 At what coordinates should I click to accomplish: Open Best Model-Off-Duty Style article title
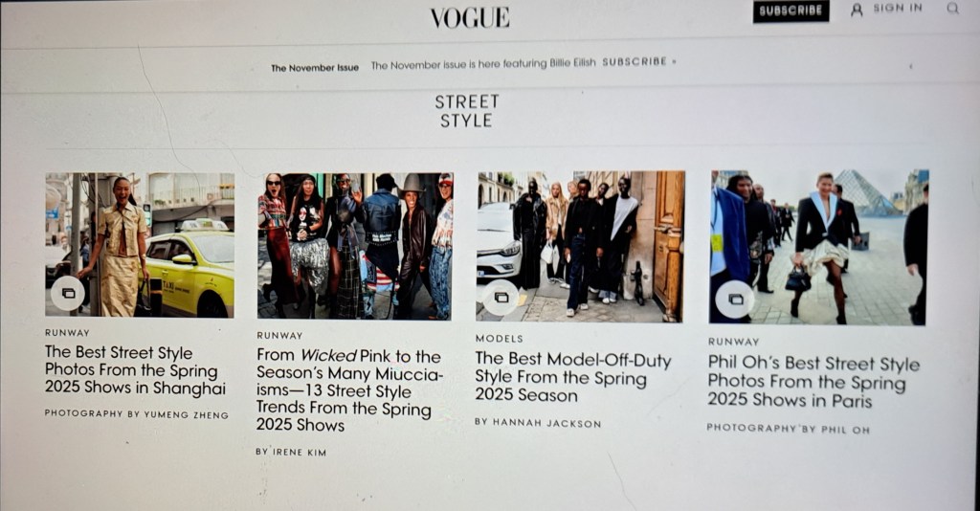click(x=573, y=377)
